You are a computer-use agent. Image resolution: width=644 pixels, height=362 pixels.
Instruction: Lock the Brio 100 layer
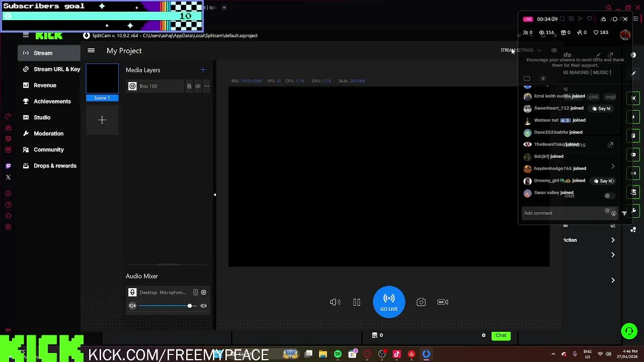[x=189, y=86]
